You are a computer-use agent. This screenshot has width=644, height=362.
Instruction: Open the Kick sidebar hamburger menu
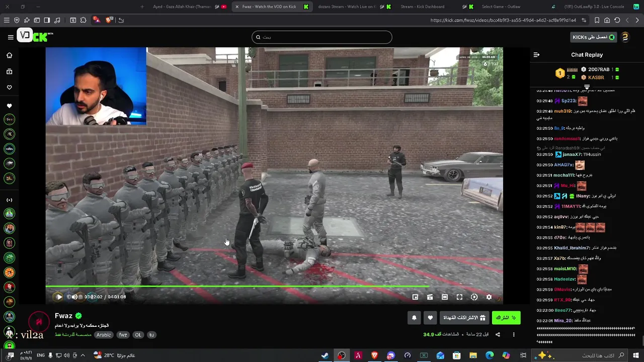pos(11,37)
